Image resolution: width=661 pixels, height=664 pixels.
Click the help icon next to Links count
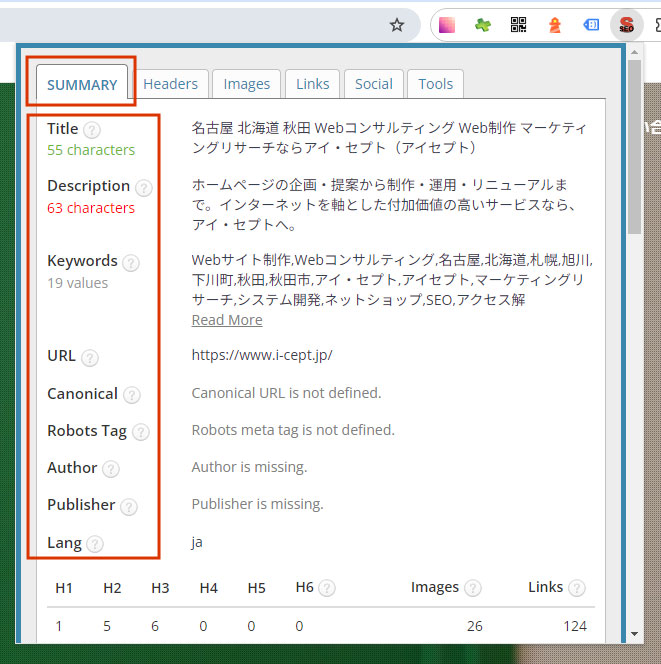coord(577,589)
